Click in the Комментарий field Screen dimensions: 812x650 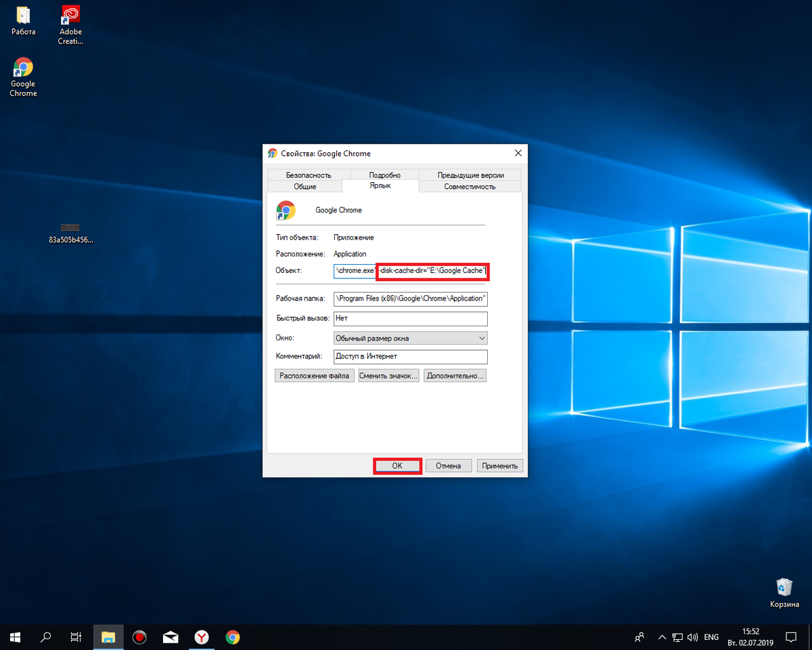pos(411,356)
